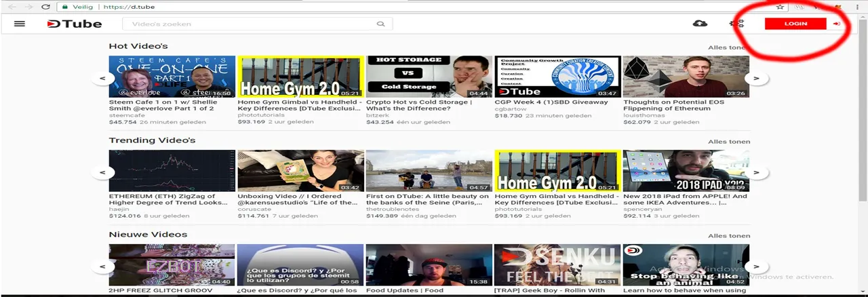Visit the cgbartow channel
868x297 pixels.
tap(510, 109)
